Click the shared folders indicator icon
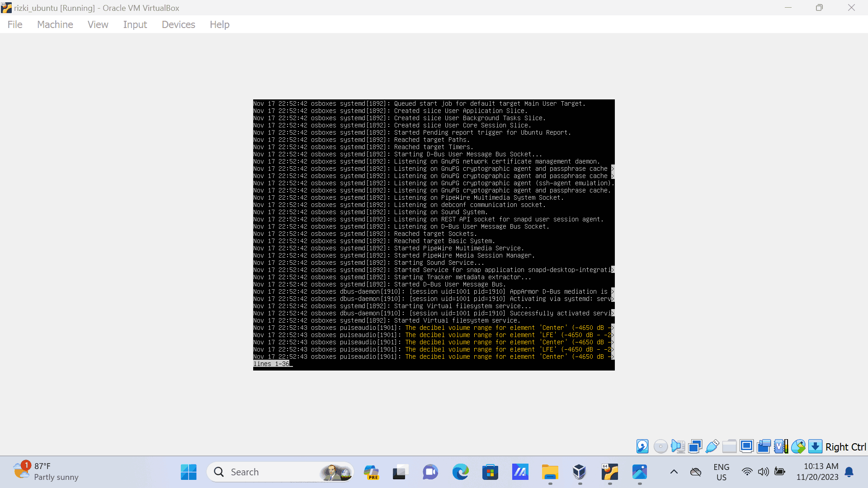This screenshot has width=868, height=488. pos(729,446)
